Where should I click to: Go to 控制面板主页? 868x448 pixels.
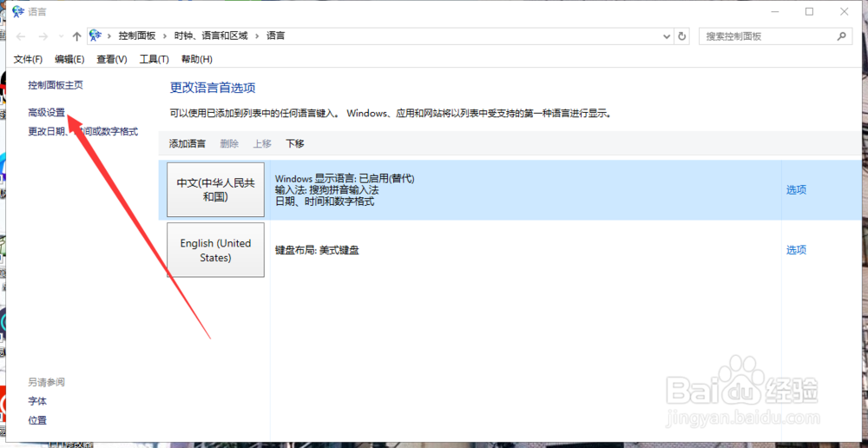click(56, 85)
